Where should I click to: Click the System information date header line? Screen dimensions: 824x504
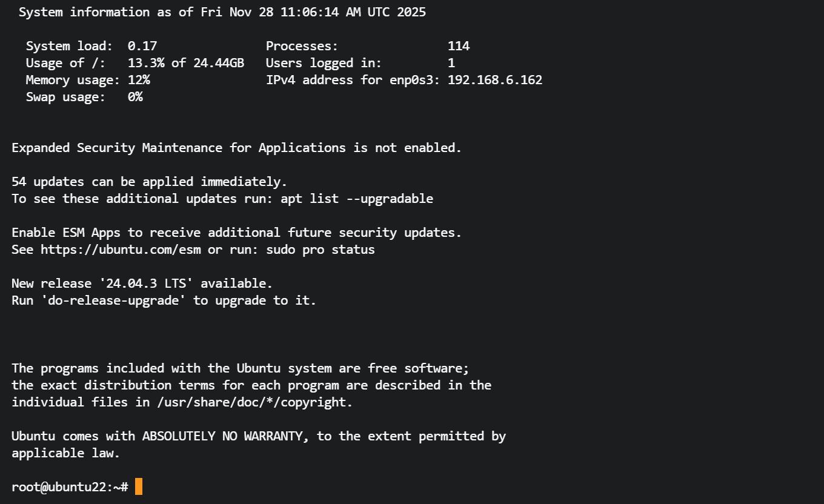click(x=222, y=12)
